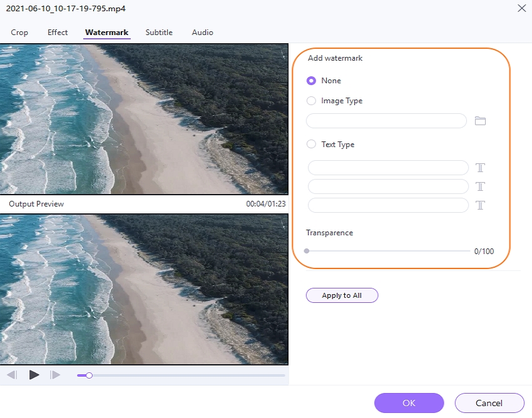Click the Cancel button
The width and height of the screenshot is (532, 418).
pyautogui.click(x=489, y=403)
